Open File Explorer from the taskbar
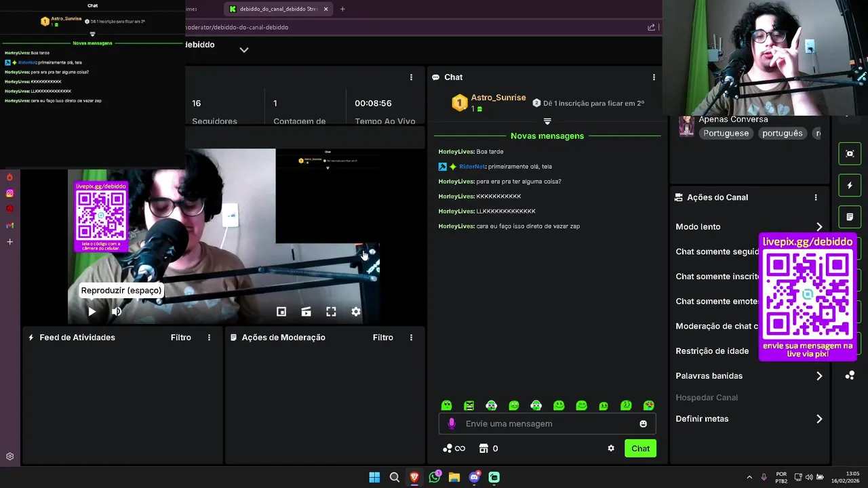The height and width of the screenshot is (488, 868). pyautogui.click(x=454, y=477)
